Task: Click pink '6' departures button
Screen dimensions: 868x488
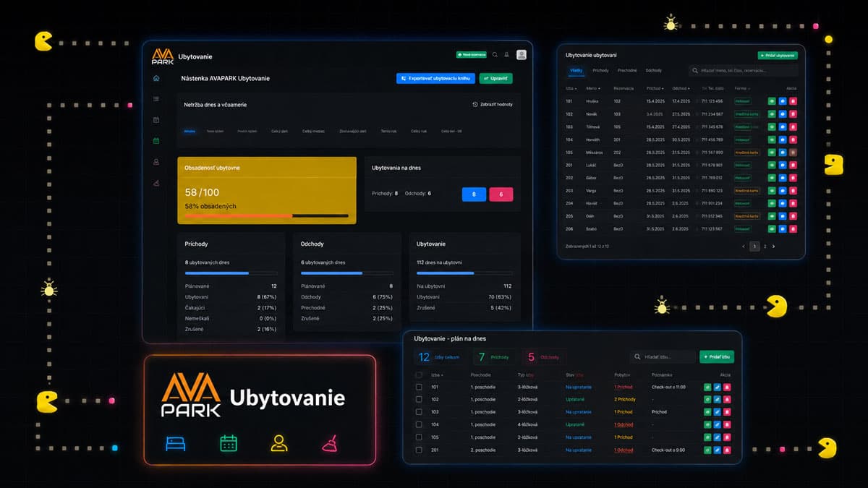Action: [501, 194]
